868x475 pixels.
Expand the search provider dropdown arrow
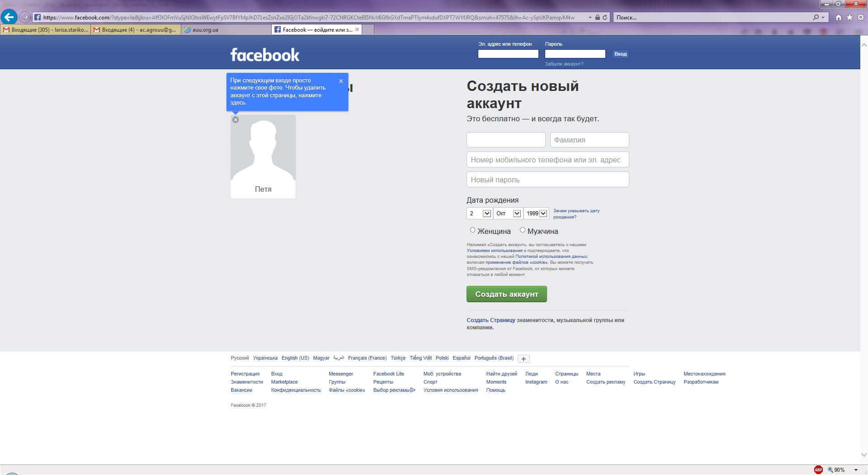[x=823, y=17]
